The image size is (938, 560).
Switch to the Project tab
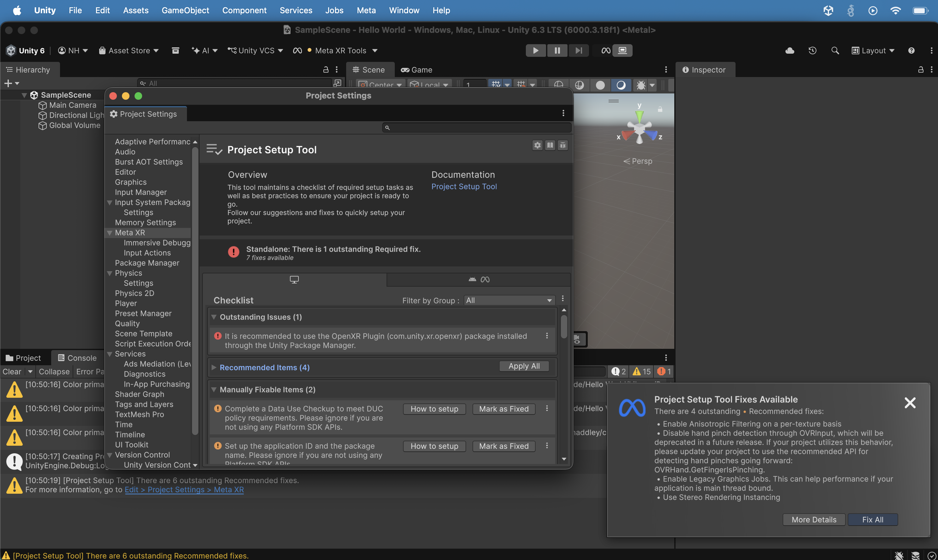click(23, 358)
